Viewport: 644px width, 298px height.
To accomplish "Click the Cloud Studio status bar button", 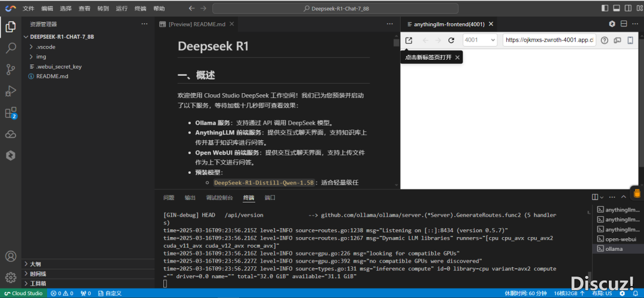I will click(x=23, y=293).
